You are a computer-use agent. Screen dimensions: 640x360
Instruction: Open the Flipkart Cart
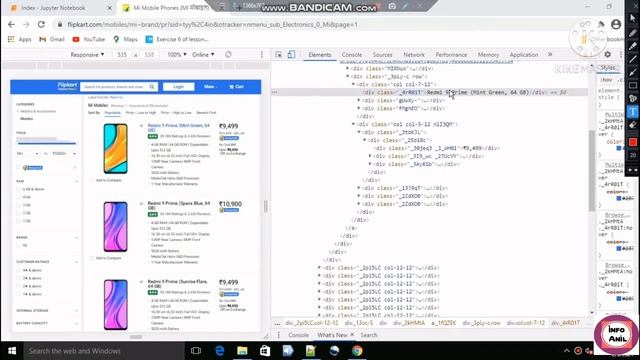coord(237,87)
